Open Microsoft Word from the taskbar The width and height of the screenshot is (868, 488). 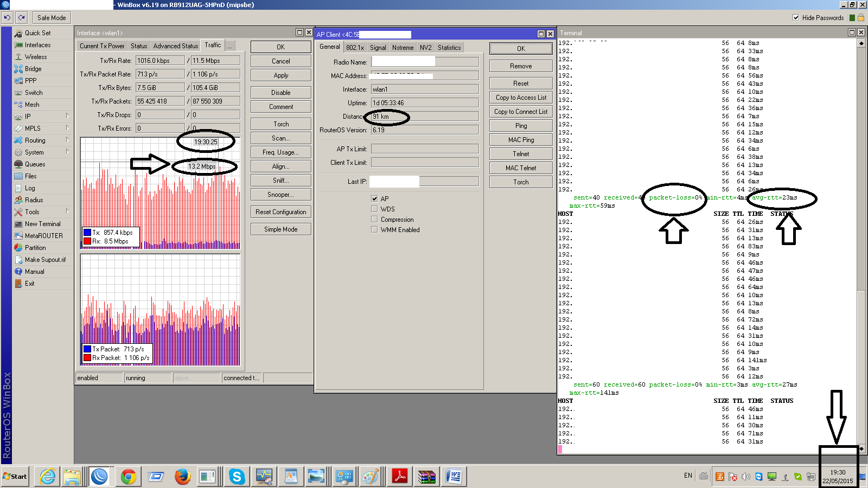coord(454,477)
